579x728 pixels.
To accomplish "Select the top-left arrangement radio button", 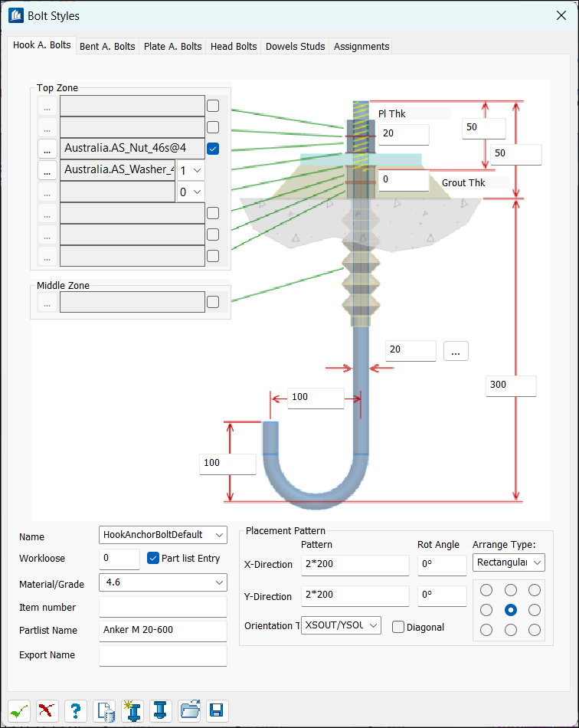I will [x=486, y=590].
